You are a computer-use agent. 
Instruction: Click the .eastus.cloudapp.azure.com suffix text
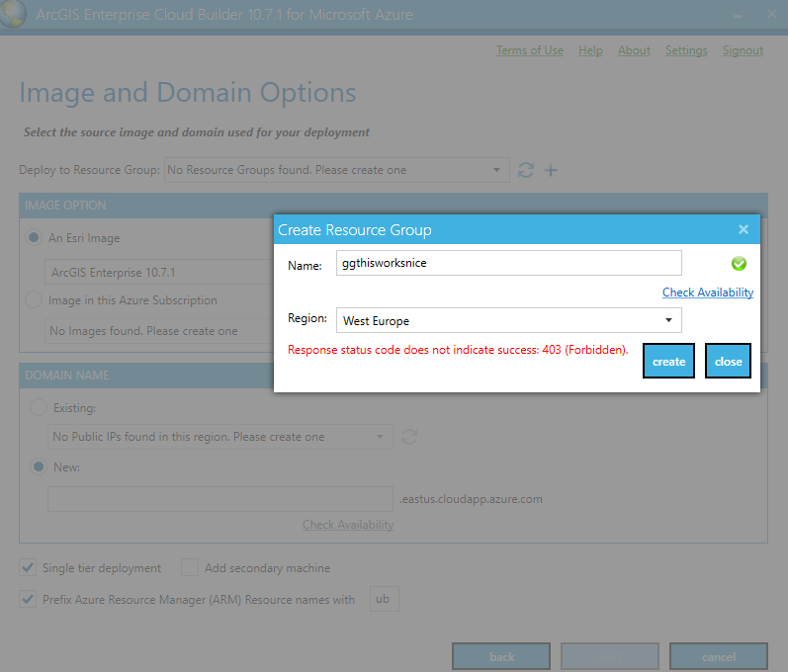[471, 499]
